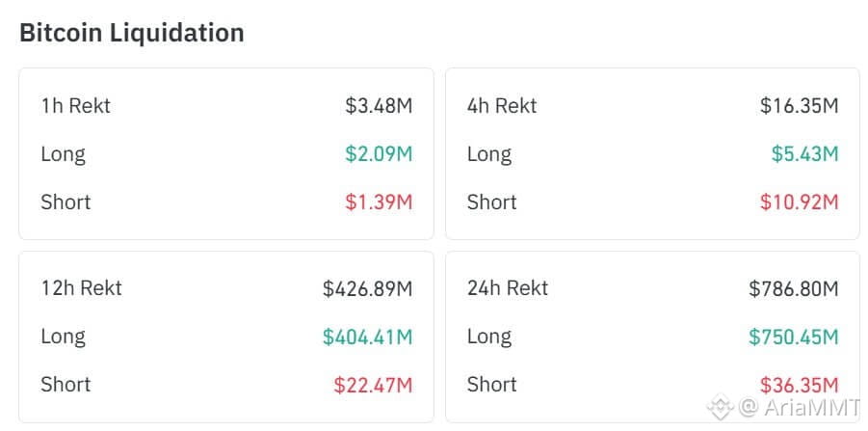Click the 1h long value $2.09M

[x=379, y=153]
